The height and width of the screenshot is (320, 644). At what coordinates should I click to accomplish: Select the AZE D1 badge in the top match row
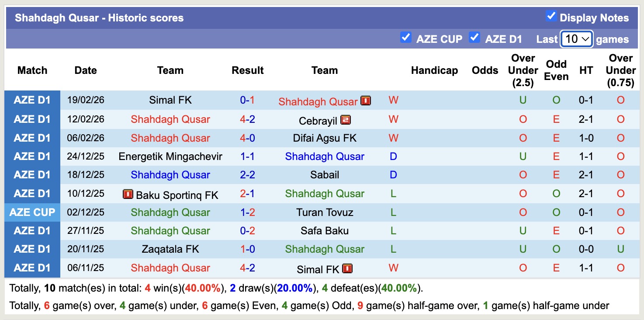click(32, 100)
